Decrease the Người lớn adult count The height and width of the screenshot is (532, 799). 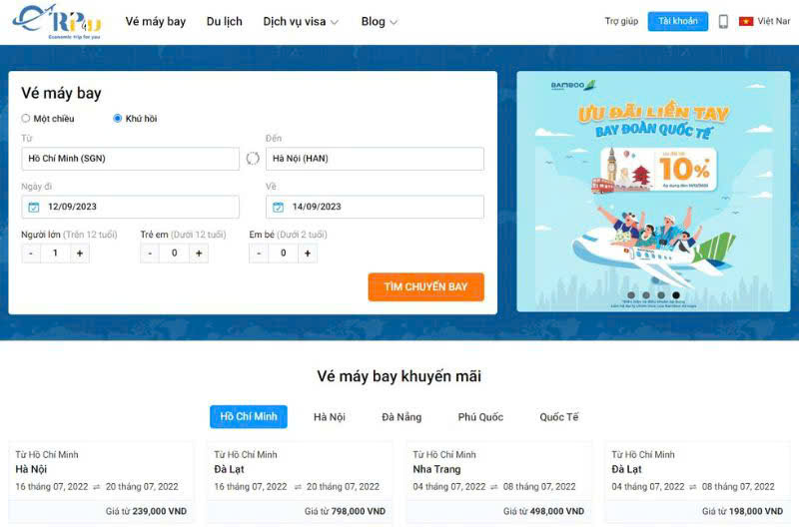(31, 253)
